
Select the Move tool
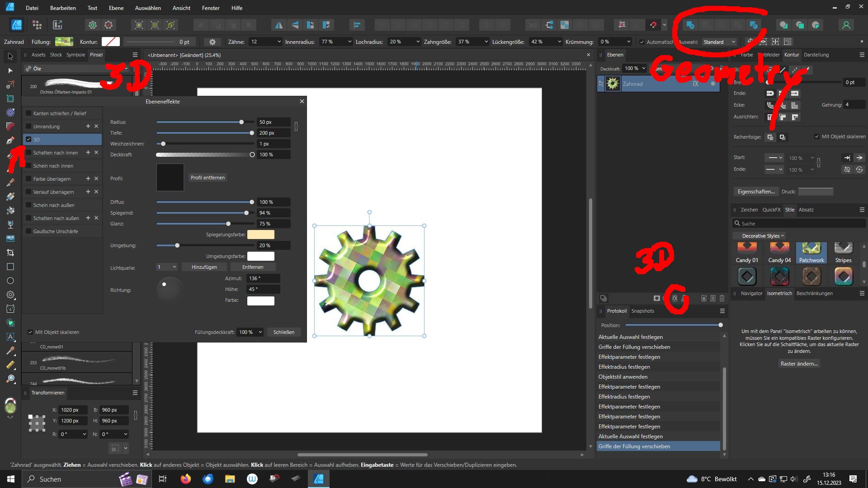[x=10, y=56]
